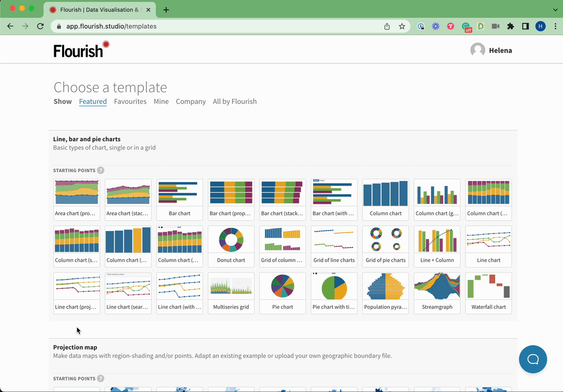
Task: Switch to the Mine tab
Action: (x=161, y=102)
